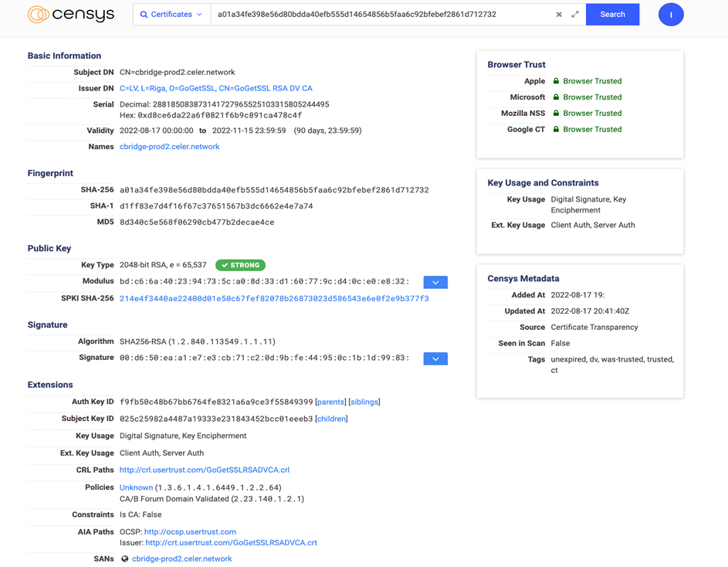Click the Key Usage and Constraints heading
728x567 pixels.
[x=543, y=182]
